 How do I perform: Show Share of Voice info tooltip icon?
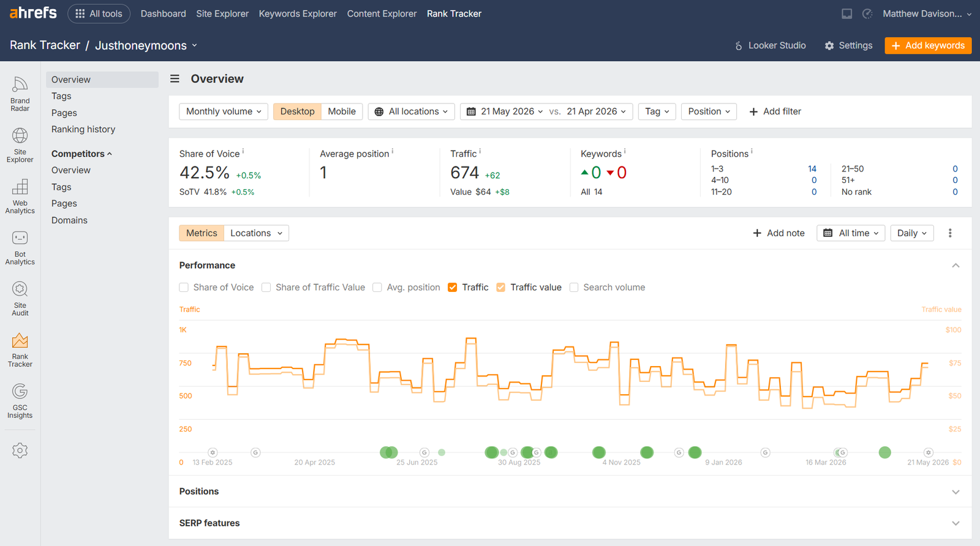coord(243,151)
